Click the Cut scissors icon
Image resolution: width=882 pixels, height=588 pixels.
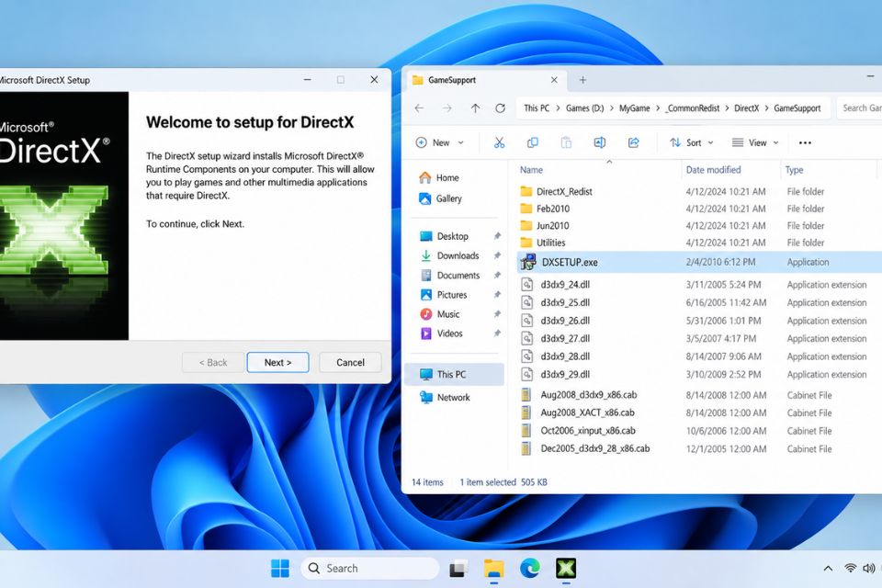coord(499,143)
